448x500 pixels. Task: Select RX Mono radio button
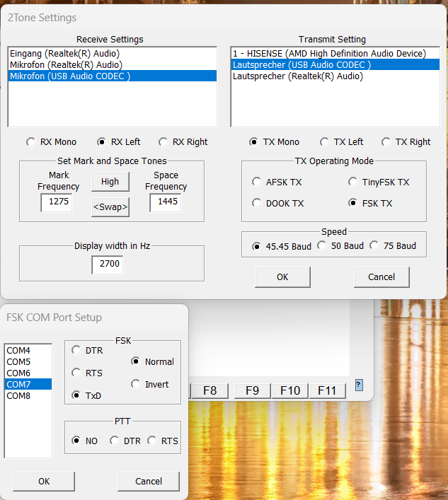click(x=30, y=142)
